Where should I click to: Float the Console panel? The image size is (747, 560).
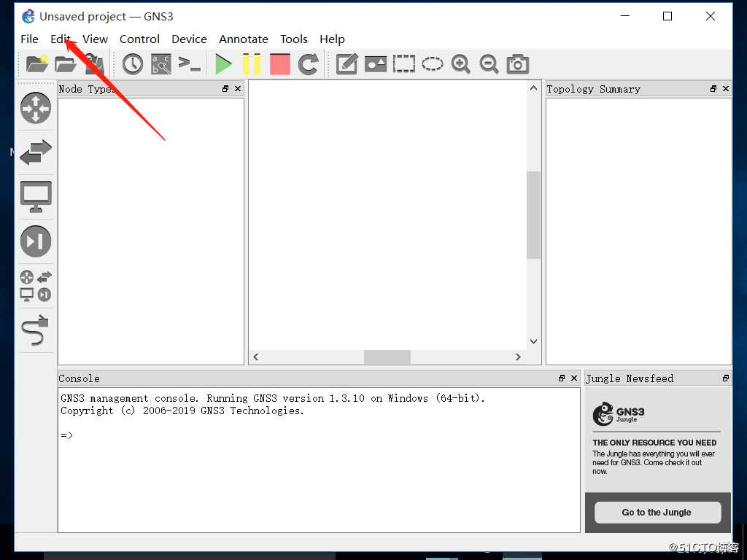[x=562, y=378]
